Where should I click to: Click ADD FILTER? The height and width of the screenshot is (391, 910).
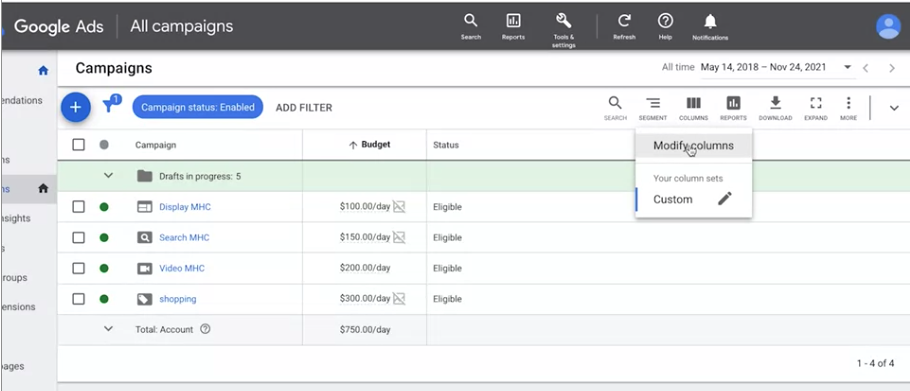tap(304, 108)
